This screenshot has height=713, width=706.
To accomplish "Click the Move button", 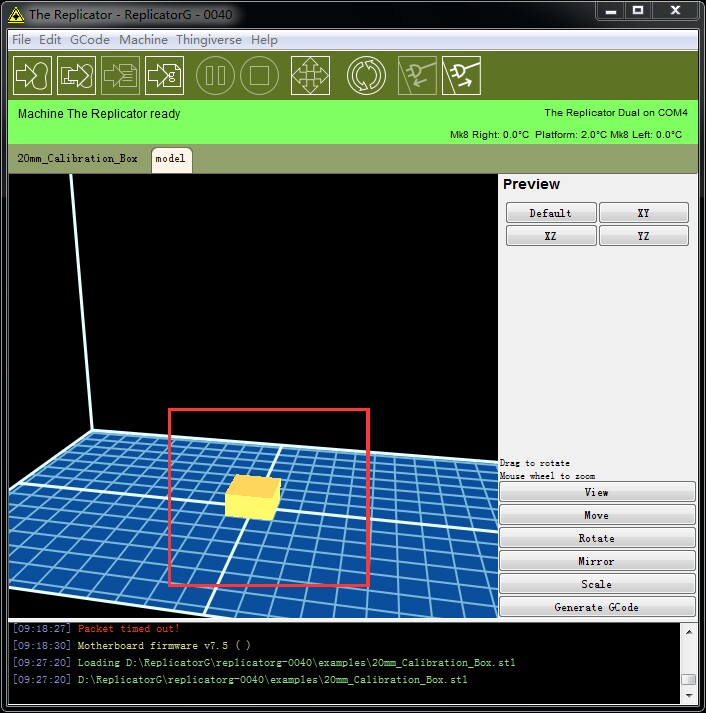I will [x=597, y=515].
